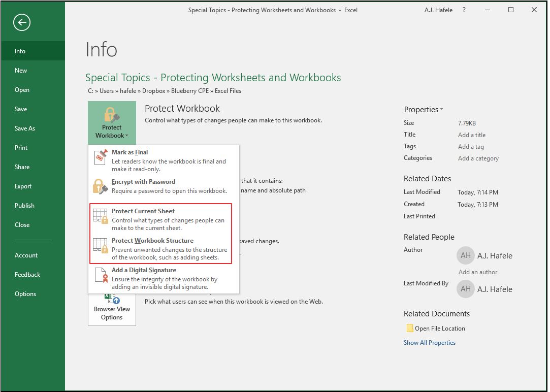Viewport: 550px width, 392px height.
Task: Go to the Open tab
Action: (x=33, y=90)
